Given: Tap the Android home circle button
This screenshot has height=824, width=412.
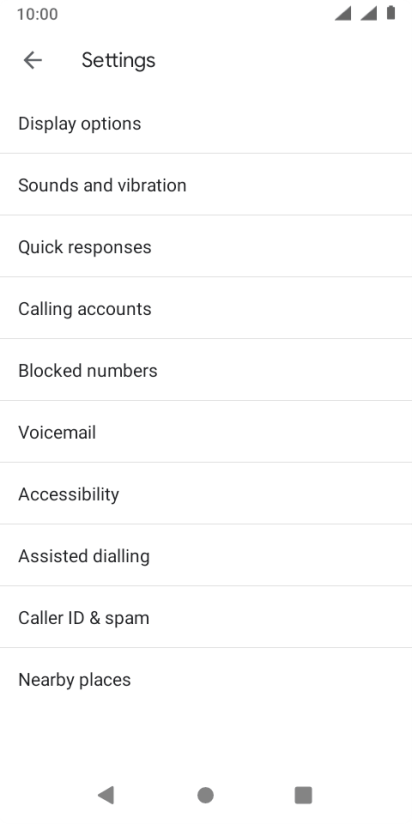Looking at the screenshot, I should pyautogui.click(x=205, y=795).
